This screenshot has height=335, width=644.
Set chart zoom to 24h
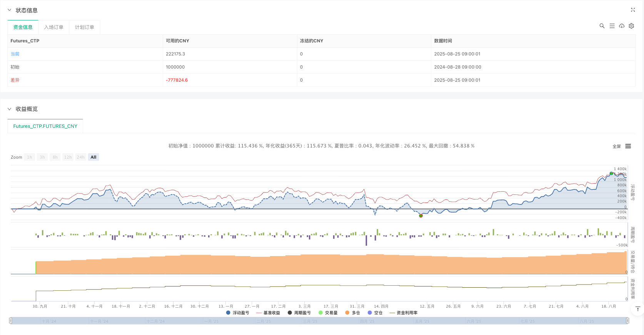(x=81, y=157)
